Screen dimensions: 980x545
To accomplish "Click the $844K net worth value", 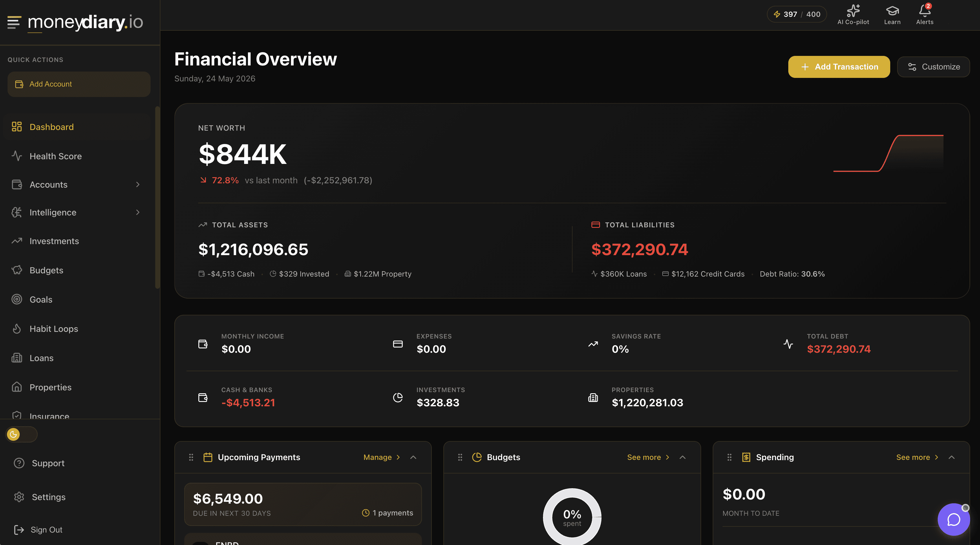I will pyautogui.click(x=242, y=154).
